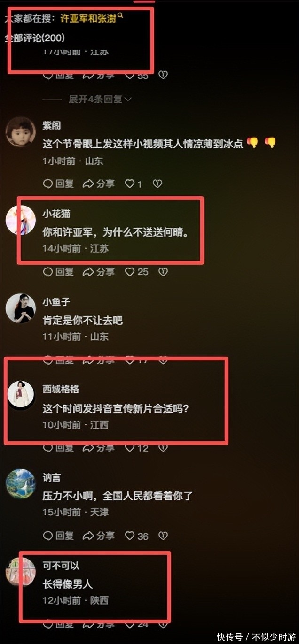
Task: Open 讷言's landscape avatar
Action: pos(20,484)
